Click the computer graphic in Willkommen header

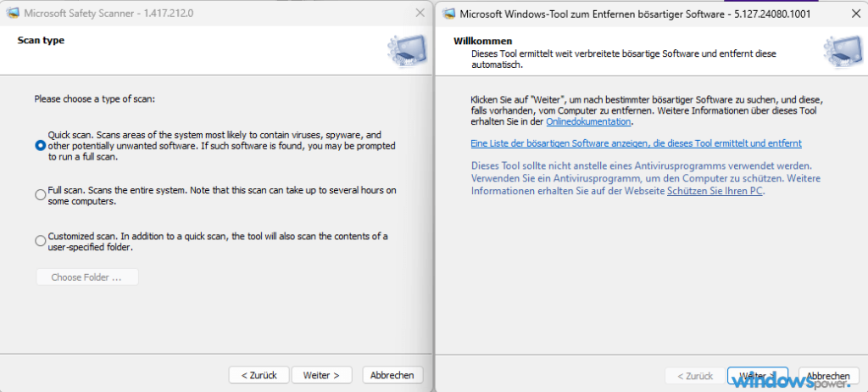point(843,51)
